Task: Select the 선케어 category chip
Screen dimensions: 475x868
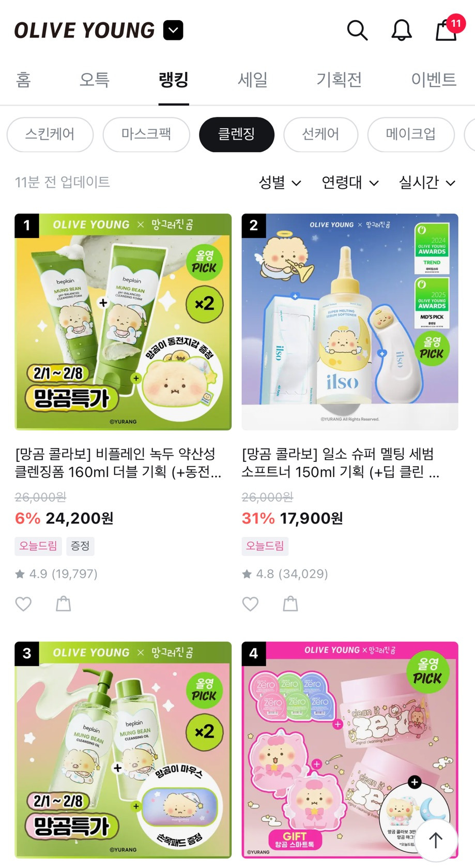Action: pyautogui.click(x=320, y=134)
